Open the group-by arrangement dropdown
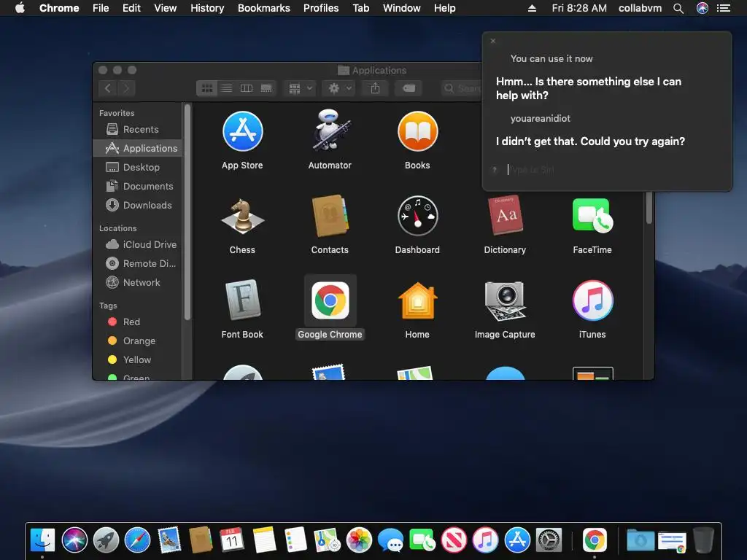The width and height of the screenshot is (747, 560). click(x=300, y=88)
